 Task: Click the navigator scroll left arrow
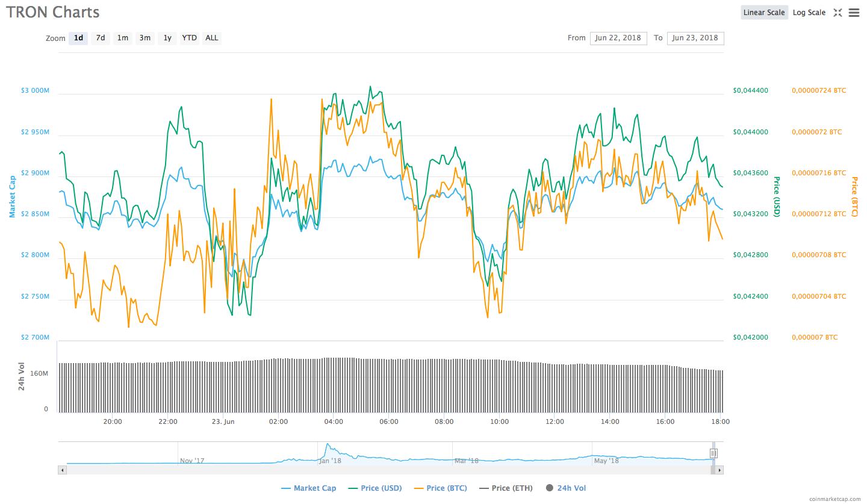pyautogui.click(x=62, y=469)
